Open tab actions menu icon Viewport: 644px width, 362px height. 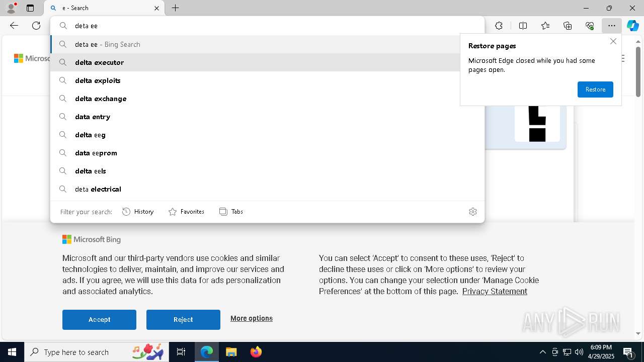30,8
